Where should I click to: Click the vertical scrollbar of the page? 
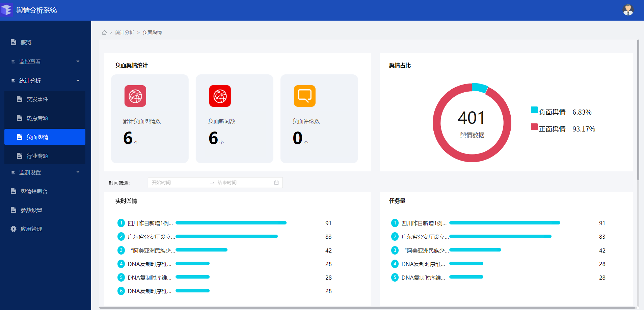(638, 110)
